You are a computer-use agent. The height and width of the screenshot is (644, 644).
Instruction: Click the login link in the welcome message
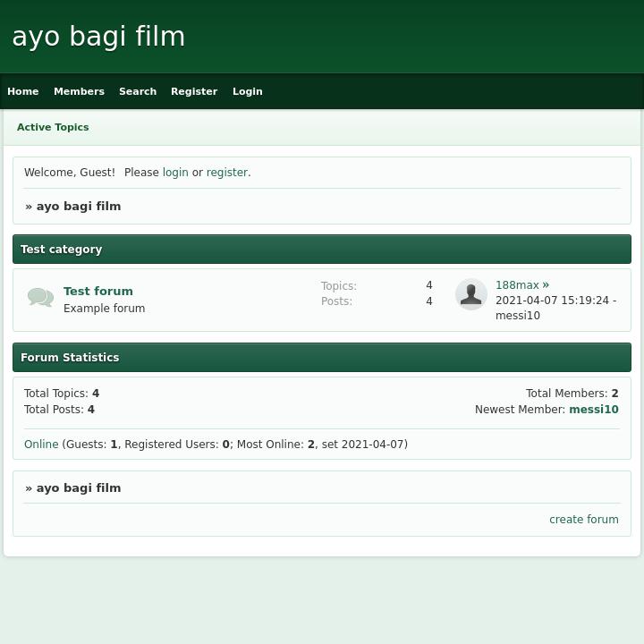click(175, 173)
